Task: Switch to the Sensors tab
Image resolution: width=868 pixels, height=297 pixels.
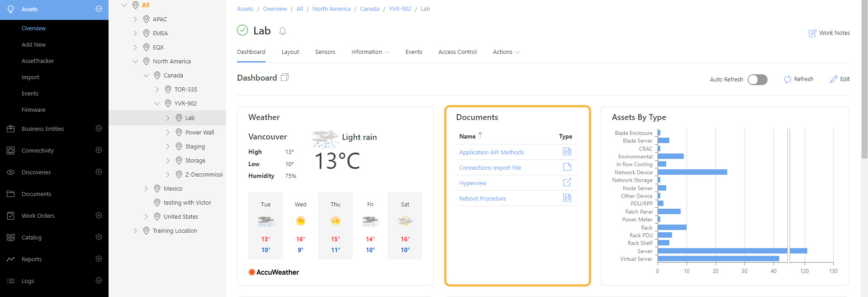Action: click(325, 52)
